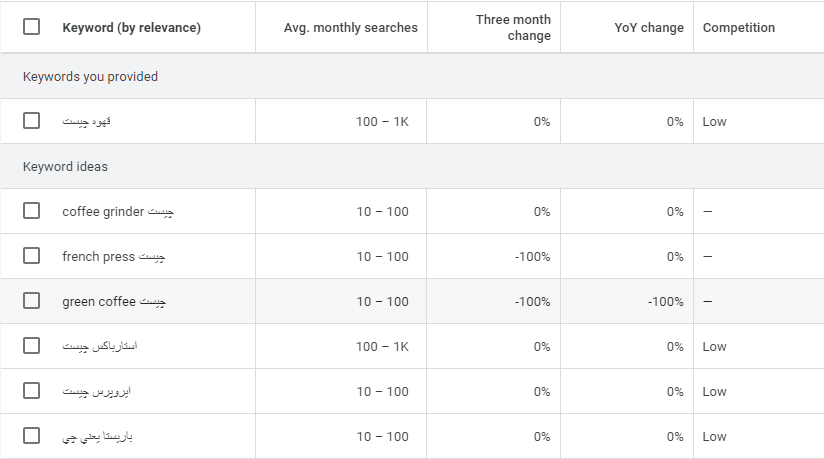The width and height of the screenshot is (824, 459).
Task: Tick the select-all checkbox in the header
Action: tap(32, 27)
